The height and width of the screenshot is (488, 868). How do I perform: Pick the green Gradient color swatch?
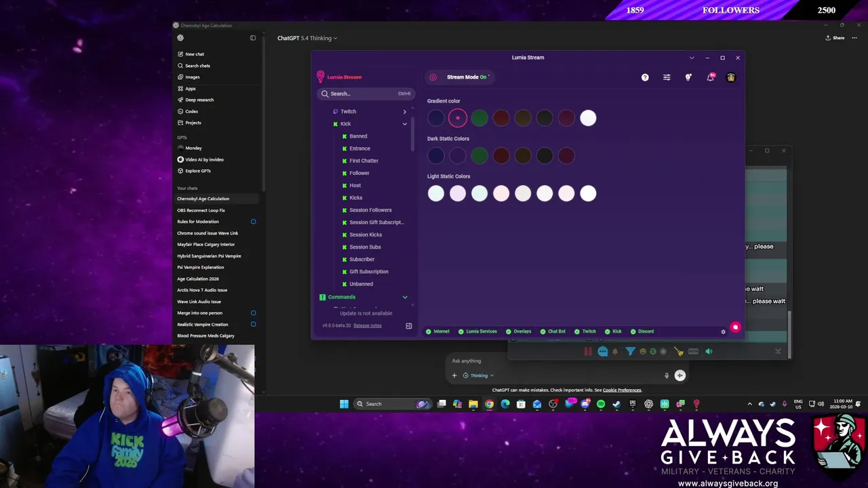[x=479, y=118]
